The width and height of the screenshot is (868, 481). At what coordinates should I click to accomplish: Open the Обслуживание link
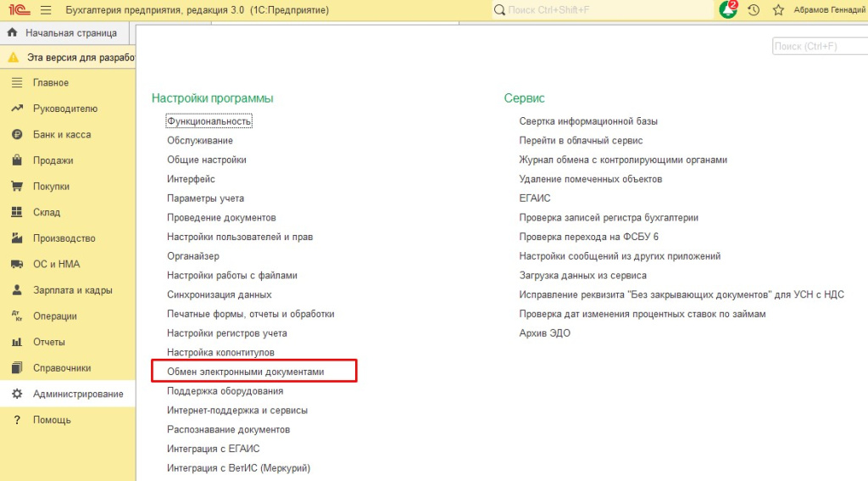tap(200, 140)
